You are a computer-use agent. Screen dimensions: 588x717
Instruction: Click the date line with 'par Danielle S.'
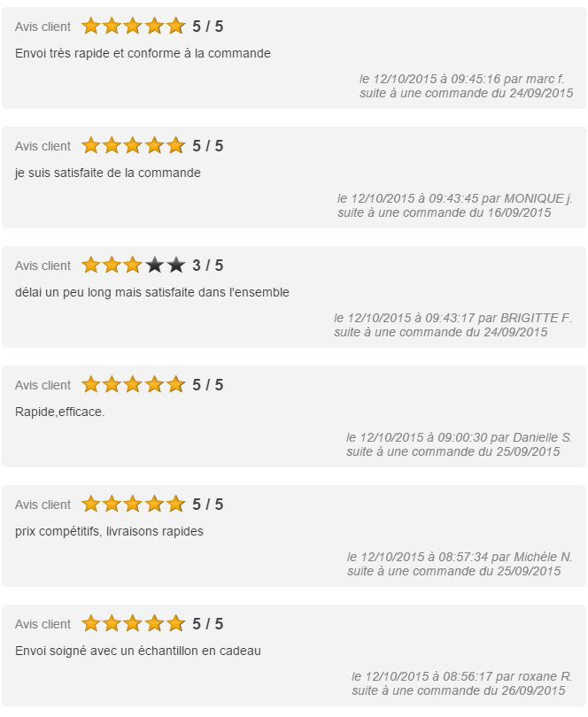click(x=460, y=437)
